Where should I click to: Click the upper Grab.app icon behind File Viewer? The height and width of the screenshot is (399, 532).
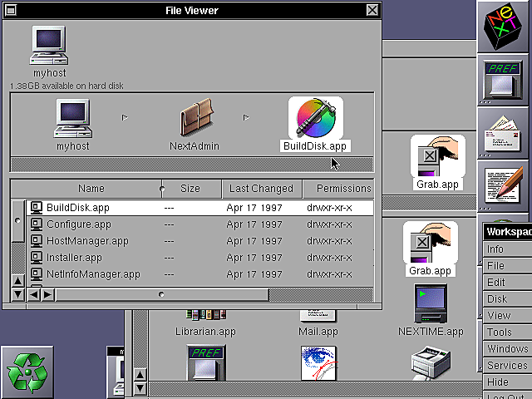(x=438, y=156)
